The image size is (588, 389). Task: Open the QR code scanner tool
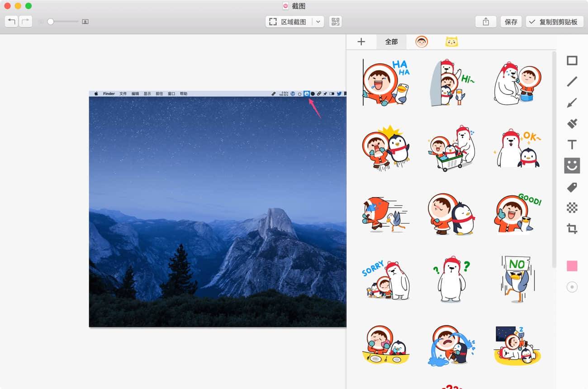(x=335, y=22)
